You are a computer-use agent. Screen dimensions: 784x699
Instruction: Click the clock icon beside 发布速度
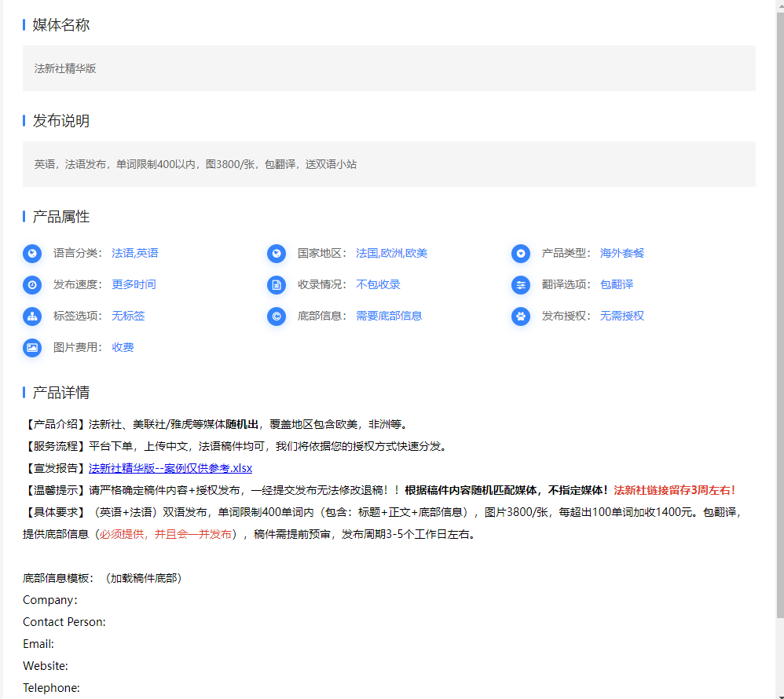coord(32,285)
